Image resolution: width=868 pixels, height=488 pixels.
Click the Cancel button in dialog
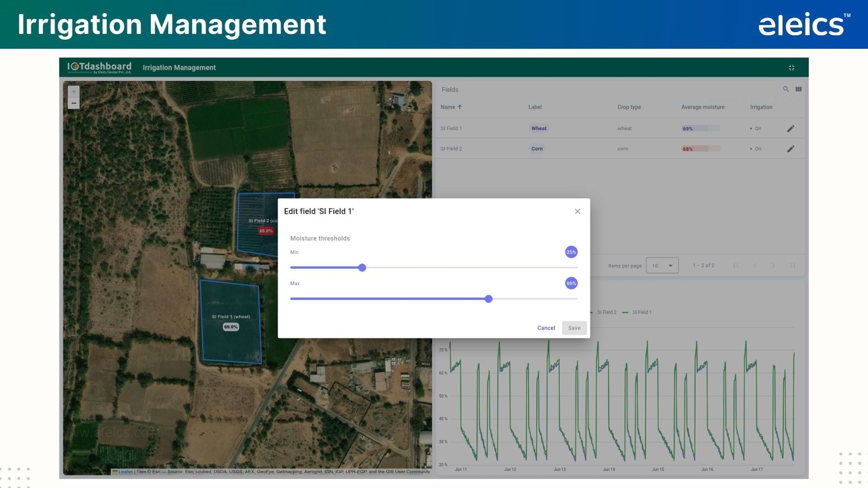point(546,328)
